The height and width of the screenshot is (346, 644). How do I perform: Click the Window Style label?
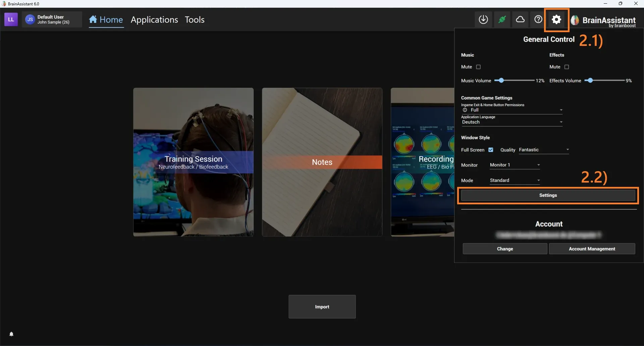(x=475, y=138)
